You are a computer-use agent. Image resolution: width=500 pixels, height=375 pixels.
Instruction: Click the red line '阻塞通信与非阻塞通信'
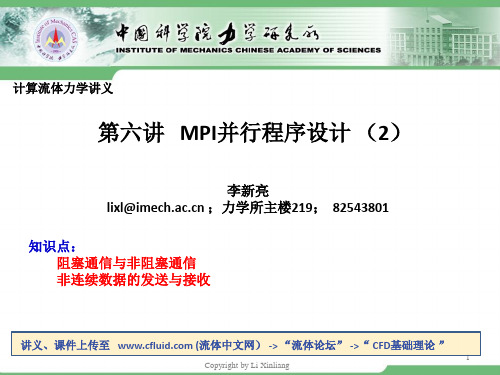pos(126,263)
